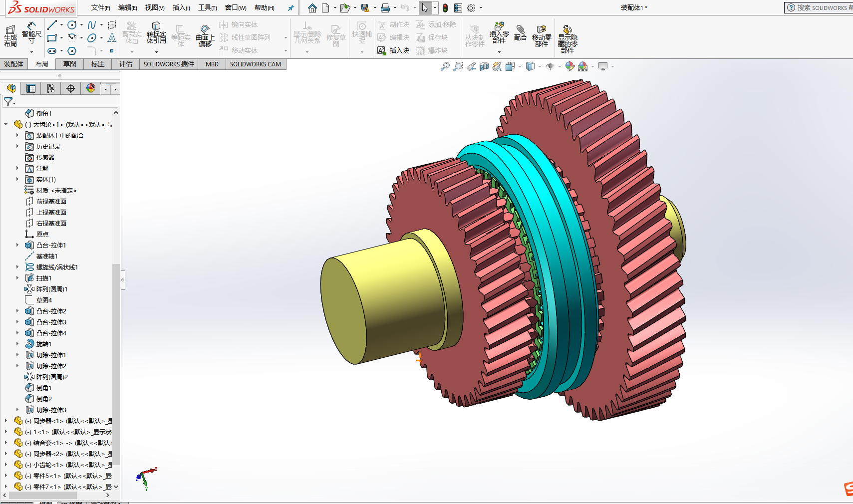Expand the 凸台-拉伸1 feature
Image resolution: width=853 pixels, height=504 pixels.
tap(17, 245)
